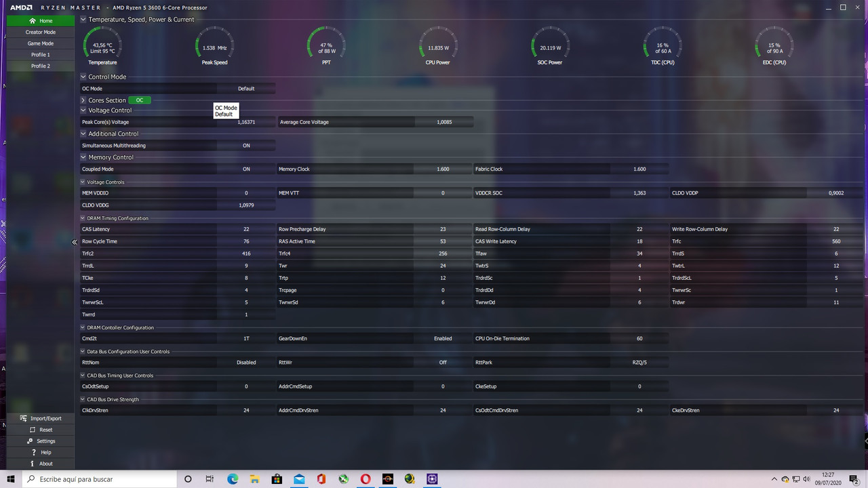Collapse the sidebar with the double-arrow
The image size is (868, 488).
click(75, 242)
